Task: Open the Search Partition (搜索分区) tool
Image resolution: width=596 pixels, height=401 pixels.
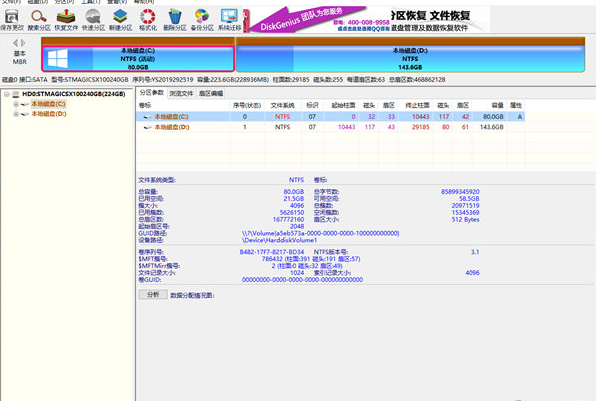Action: [x=39, y=20]
